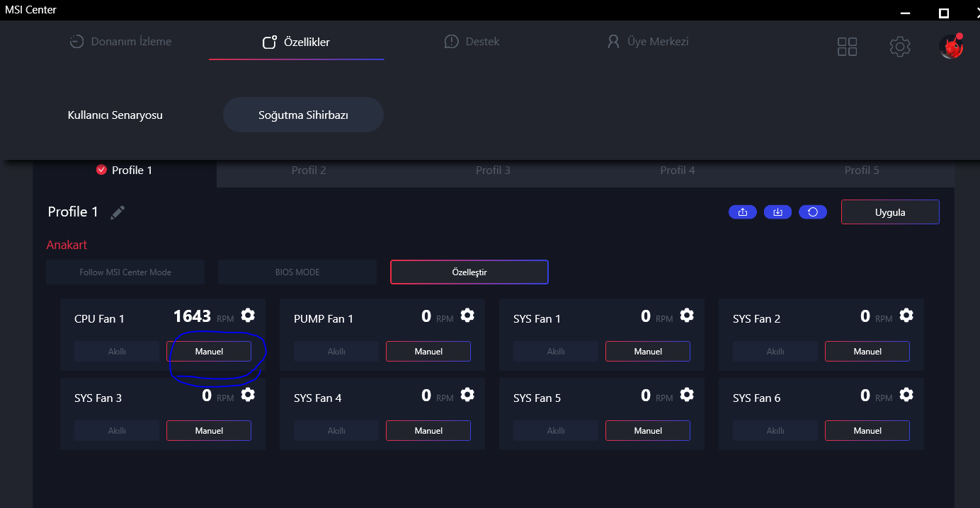Open SYS Fan 5 gear settings

[x=687, y=395]
